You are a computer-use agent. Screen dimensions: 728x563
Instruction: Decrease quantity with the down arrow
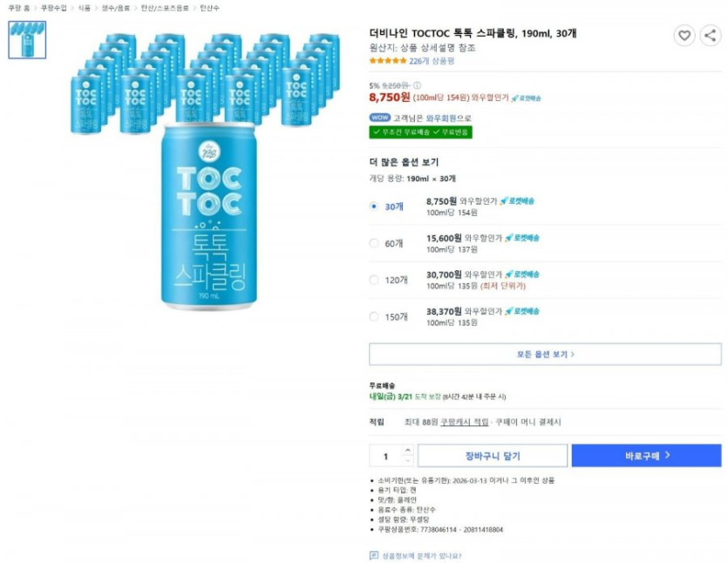click(407, 460)
